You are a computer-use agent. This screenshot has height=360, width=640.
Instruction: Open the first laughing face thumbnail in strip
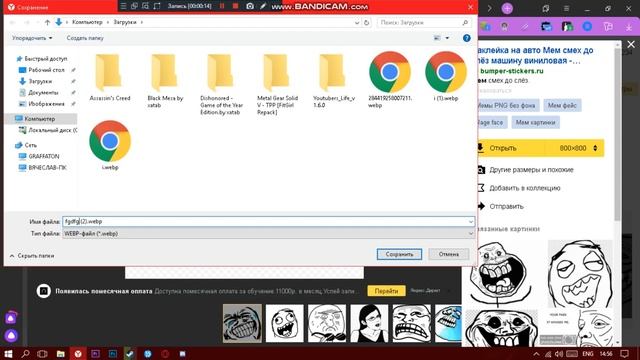[x=242, y=323]
